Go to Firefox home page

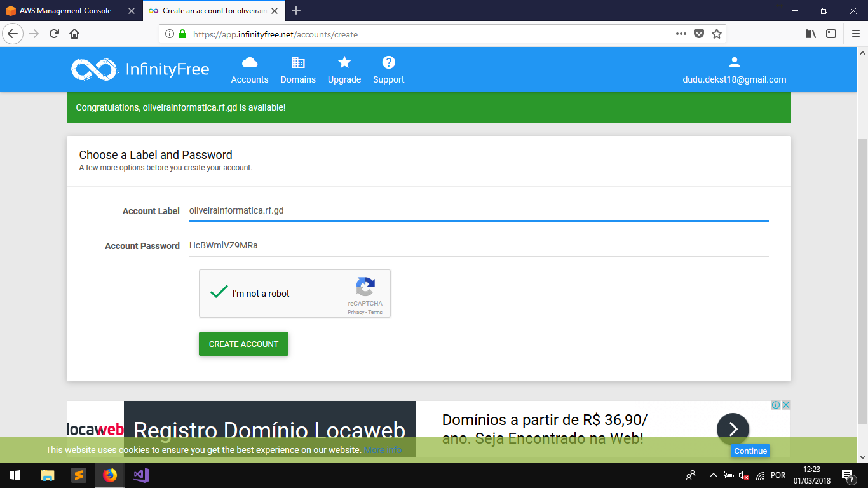click(74, 34)
